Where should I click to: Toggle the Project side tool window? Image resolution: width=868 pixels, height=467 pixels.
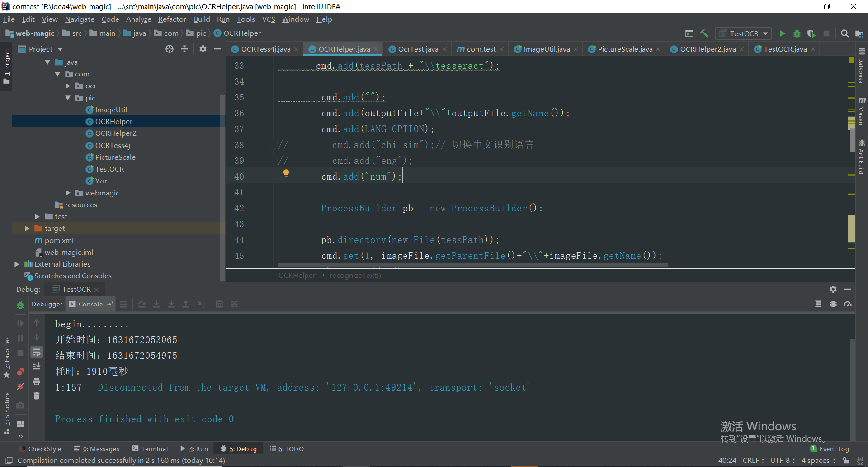[6, 66]
